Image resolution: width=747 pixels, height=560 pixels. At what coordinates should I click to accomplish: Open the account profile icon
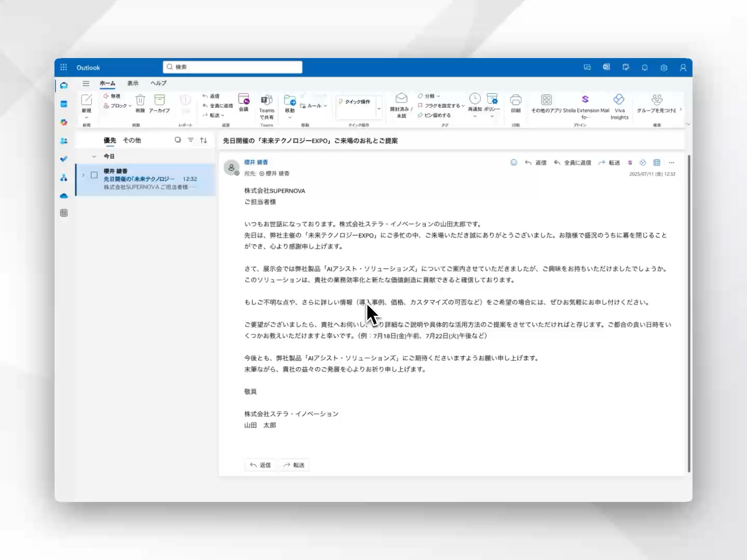[x=683, y=67]
